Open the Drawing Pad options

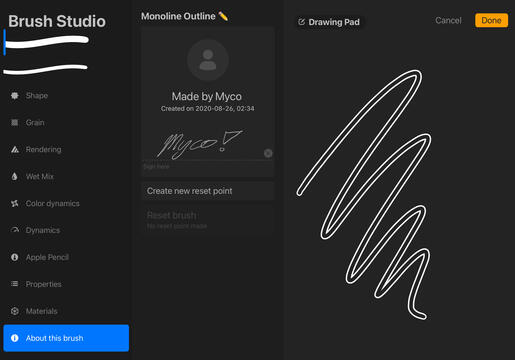[329, 22]
